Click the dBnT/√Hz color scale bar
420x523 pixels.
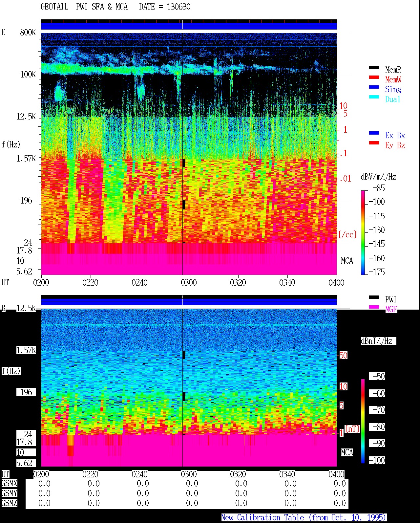[x=363, y=421]
